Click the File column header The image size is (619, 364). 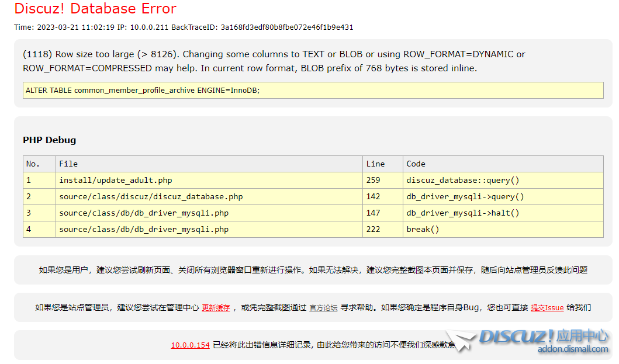68,164
